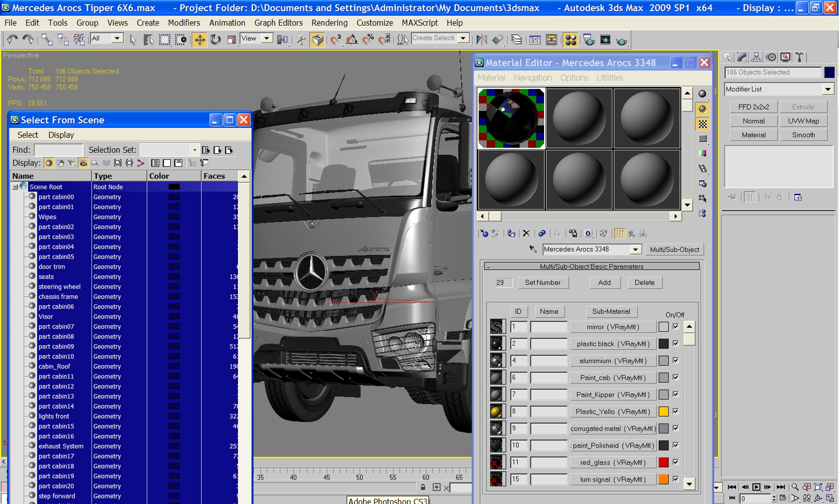Click the red red_glass color swatch
This screenshot has width=839, height=504.
664,462
